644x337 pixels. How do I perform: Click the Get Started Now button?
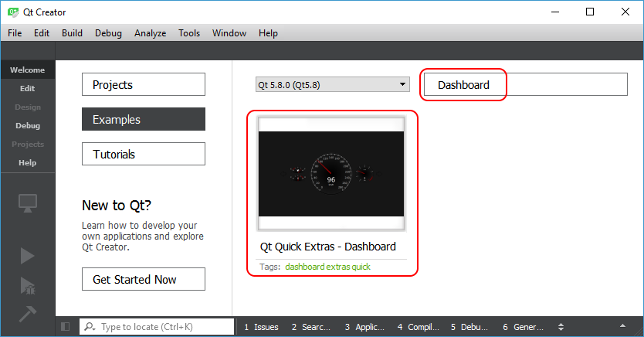tap(144, 279)
